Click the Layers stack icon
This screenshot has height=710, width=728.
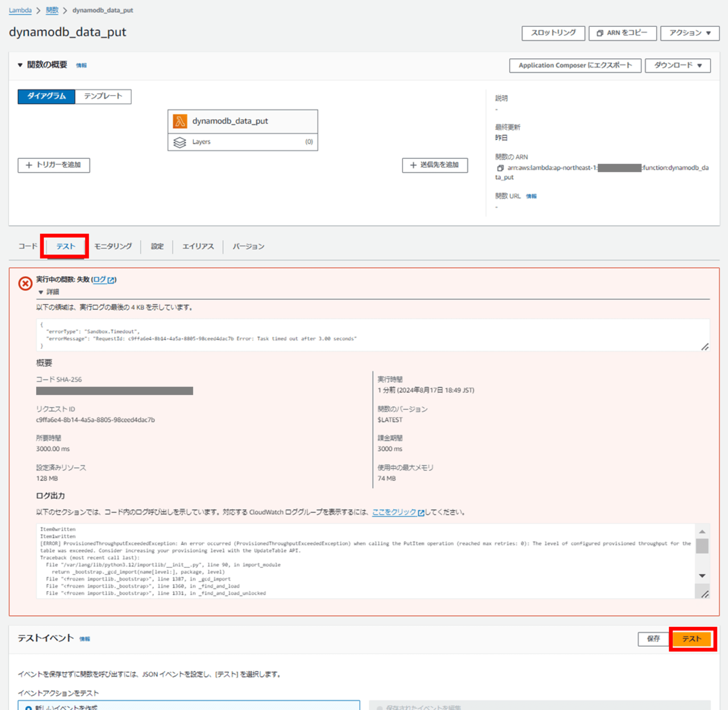coord(180,142)
